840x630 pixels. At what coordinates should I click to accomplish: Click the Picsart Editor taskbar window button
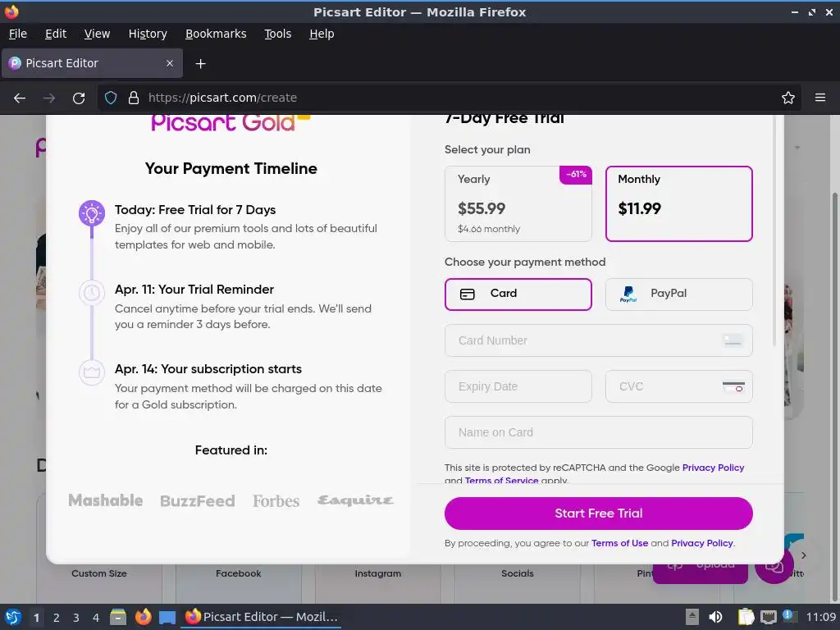(262, 617)
